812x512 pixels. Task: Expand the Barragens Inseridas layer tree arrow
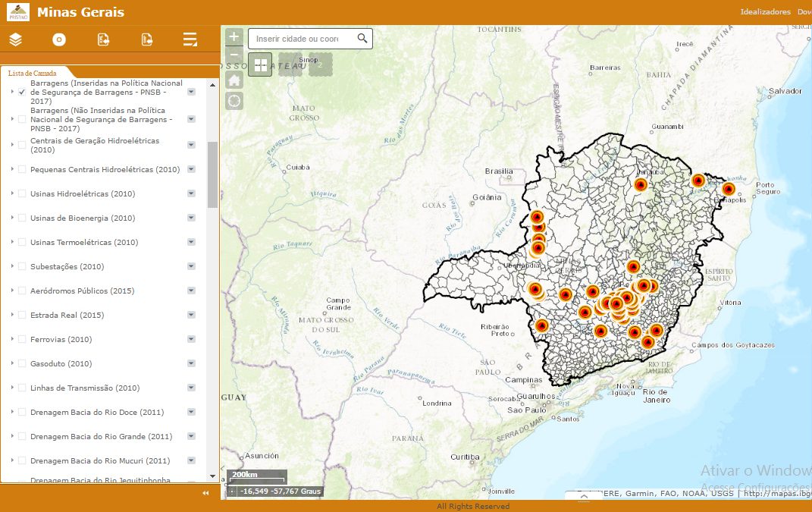pos(12,91)
